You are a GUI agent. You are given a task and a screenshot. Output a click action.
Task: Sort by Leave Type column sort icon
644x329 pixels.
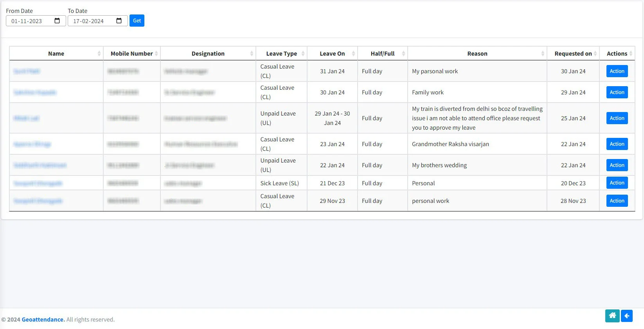pyautogui.click(x=303, y=54)
